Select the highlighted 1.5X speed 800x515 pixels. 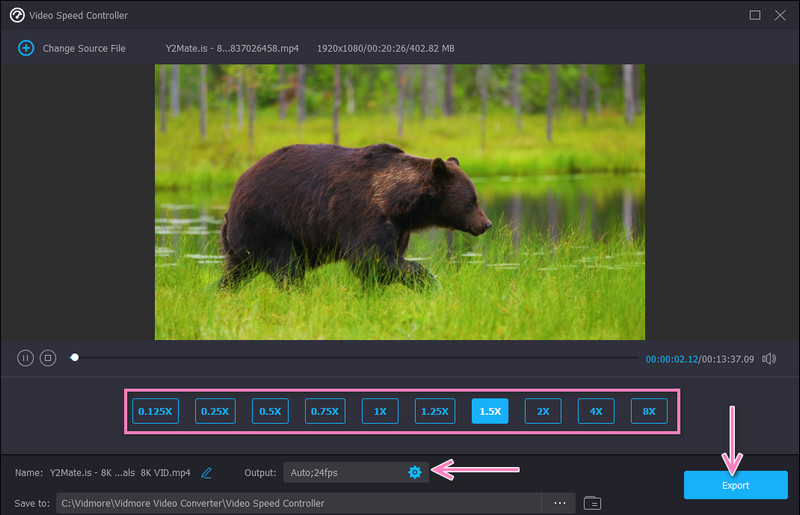490,411
